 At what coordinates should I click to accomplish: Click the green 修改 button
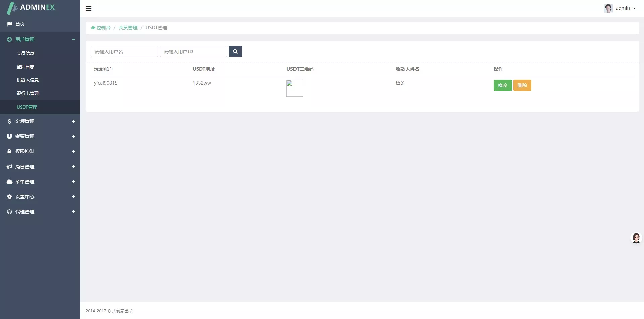click(x=502, y=86)
